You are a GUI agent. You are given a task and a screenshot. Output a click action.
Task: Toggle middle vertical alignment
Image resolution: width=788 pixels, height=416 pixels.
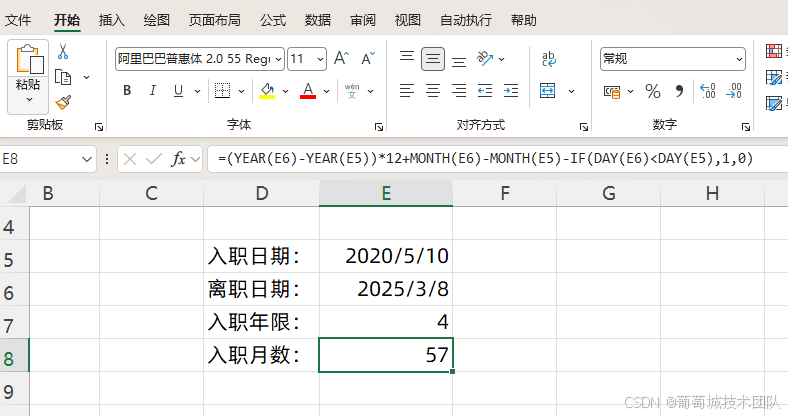(x=433, y=59)
